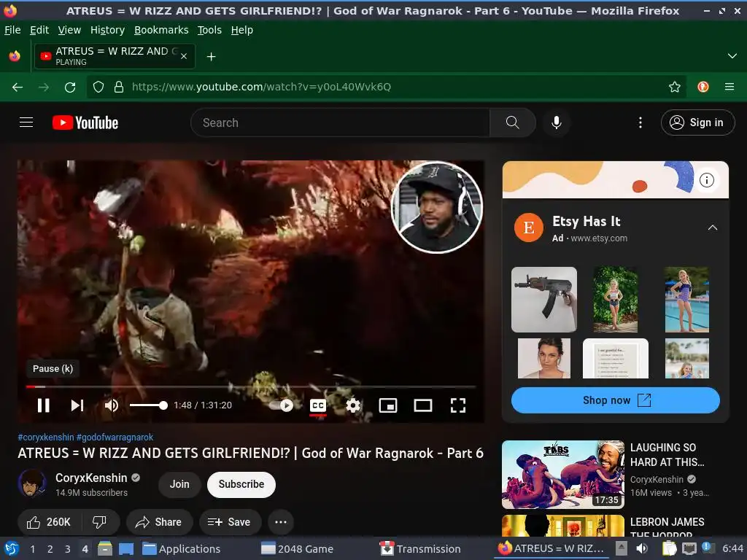
Task: Search with your voice microphone
Action: (x=556, y=122)
